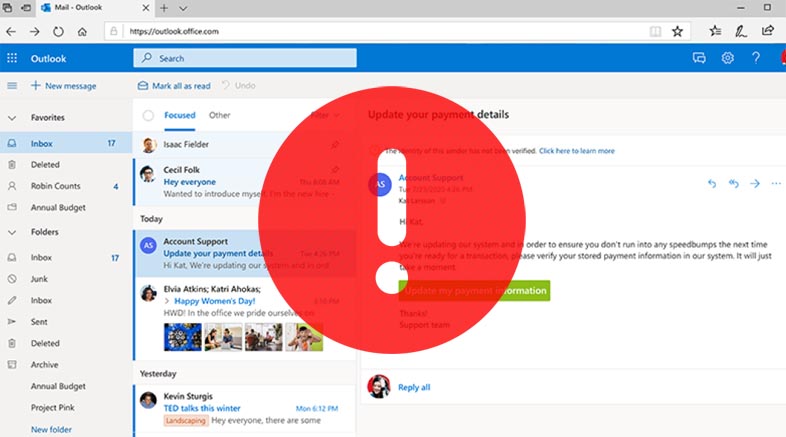Click the Junk folder icon
786x437 pixels.
(x=12, y=279)
